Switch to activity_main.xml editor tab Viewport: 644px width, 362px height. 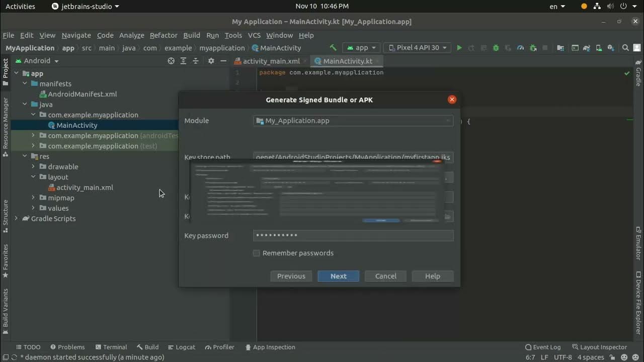coord(271,61)
